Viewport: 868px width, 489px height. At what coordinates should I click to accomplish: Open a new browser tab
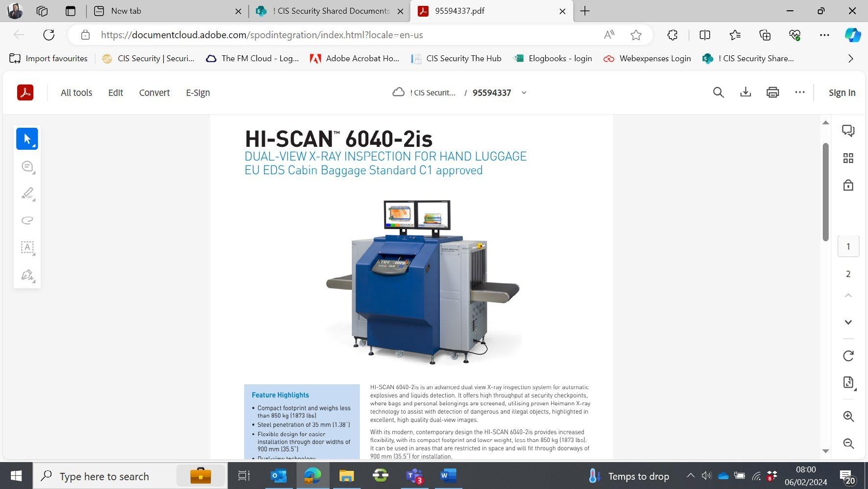pyautogui.click(x=585, y=11)
